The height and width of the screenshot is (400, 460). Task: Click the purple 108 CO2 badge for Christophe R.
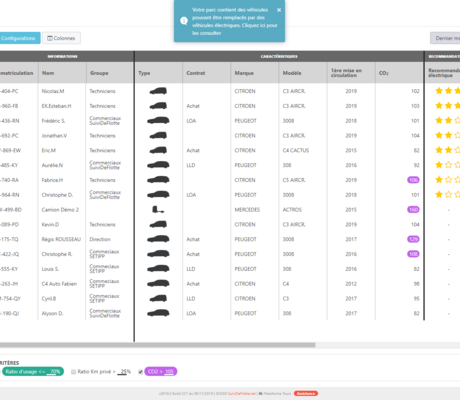click(x=413, y=254)
